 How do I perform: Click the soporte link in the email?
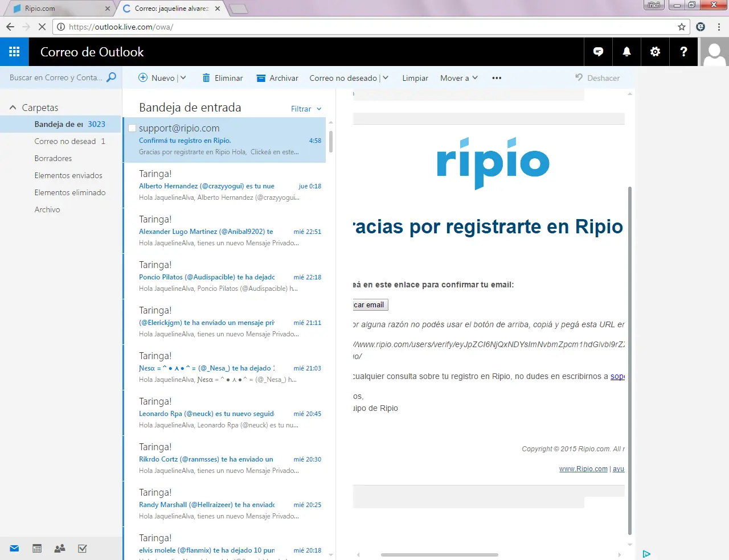tap(617, 376)
